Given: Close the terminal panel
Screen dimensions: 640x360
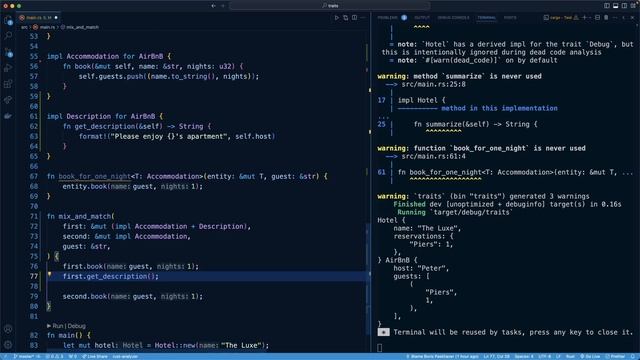Looking at the screenshot, I should [632, 18].
